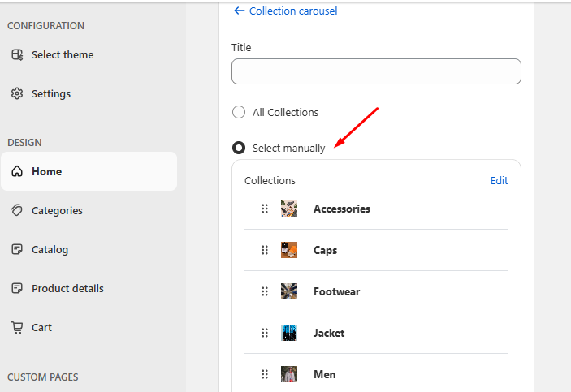The image size is (571, 392).
Task: Go back via Collection carousel link
Action: pyautogui.click(x=293, y=11)
